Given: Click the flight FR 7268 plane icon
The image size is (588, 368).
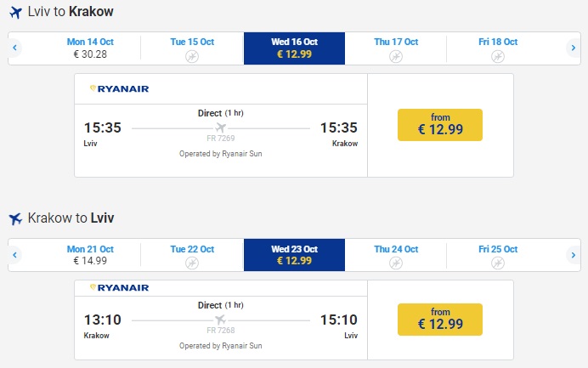Looking at the screenshot, I should (220, 320).
